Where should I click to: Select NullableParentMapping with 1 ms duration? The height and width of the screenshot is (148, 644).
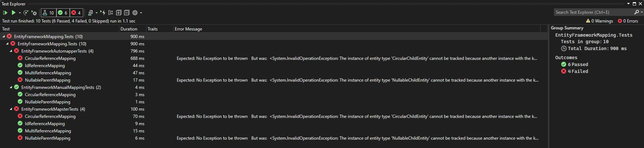point(274,102)
